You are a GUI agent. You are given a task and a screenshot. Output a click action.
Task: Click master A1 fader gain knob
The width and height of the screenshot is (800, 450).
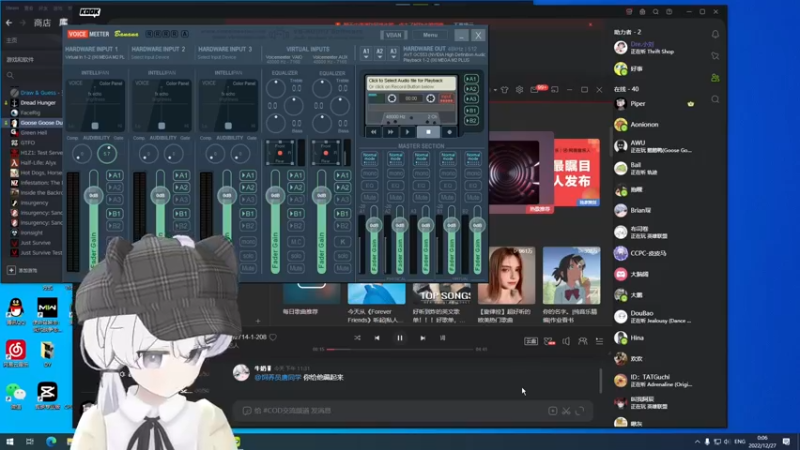pos(374,225)
